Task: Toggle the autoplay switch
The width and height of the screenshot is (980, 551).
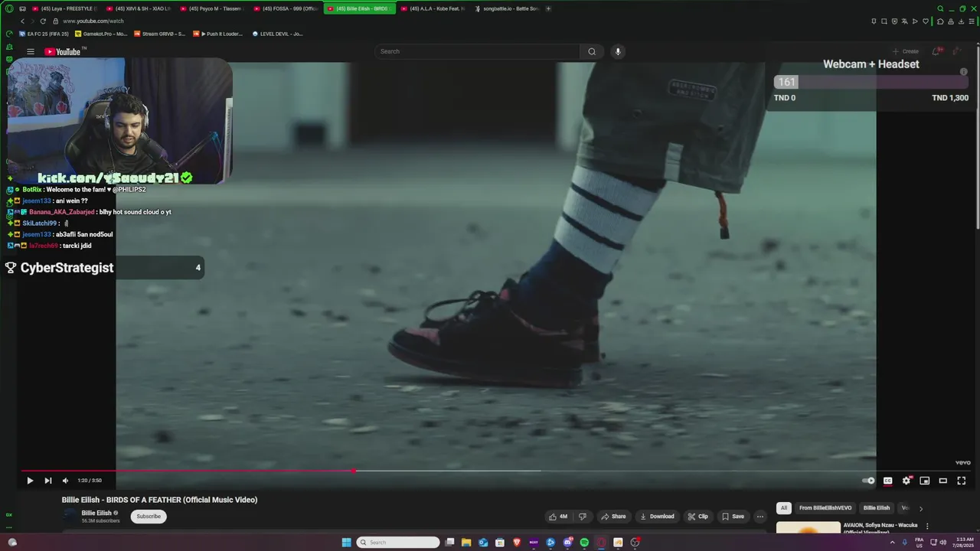Action: (x=868, y=481)
